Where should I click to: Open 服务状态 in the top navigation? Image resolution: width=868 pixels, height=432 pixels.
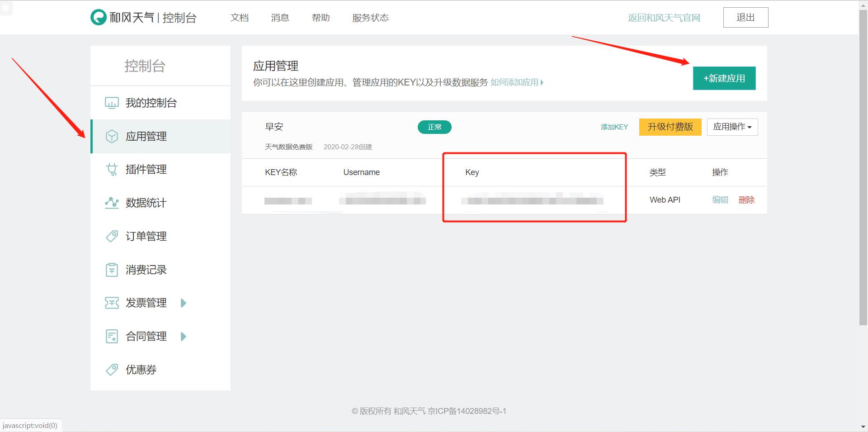[371, 18]
